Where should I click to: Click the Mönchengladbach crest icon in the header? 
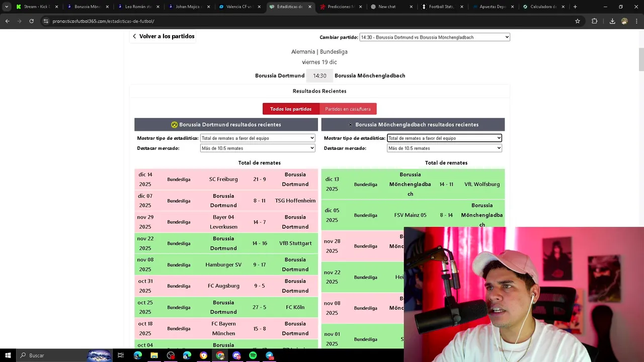pos(351,125)
